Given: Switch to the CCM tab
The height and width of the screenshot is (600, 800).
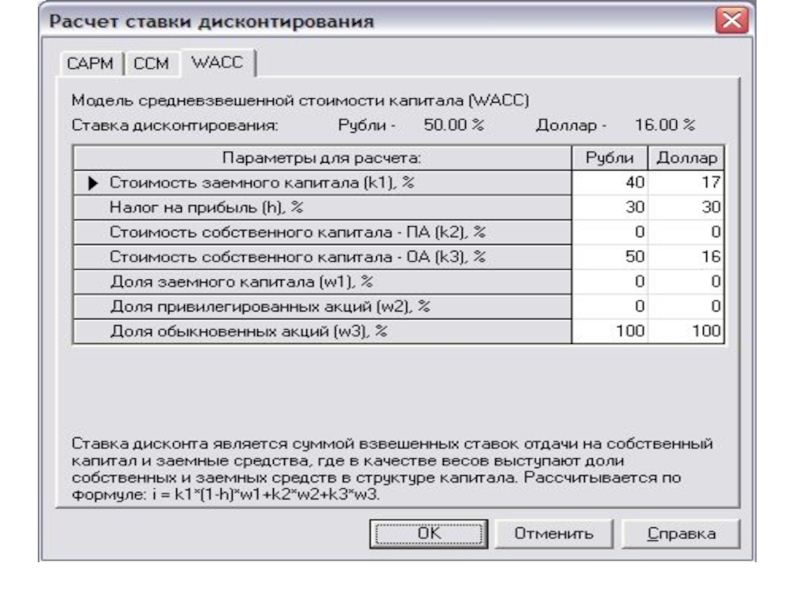Looking at the screenshot, I should tap(151, 64).
